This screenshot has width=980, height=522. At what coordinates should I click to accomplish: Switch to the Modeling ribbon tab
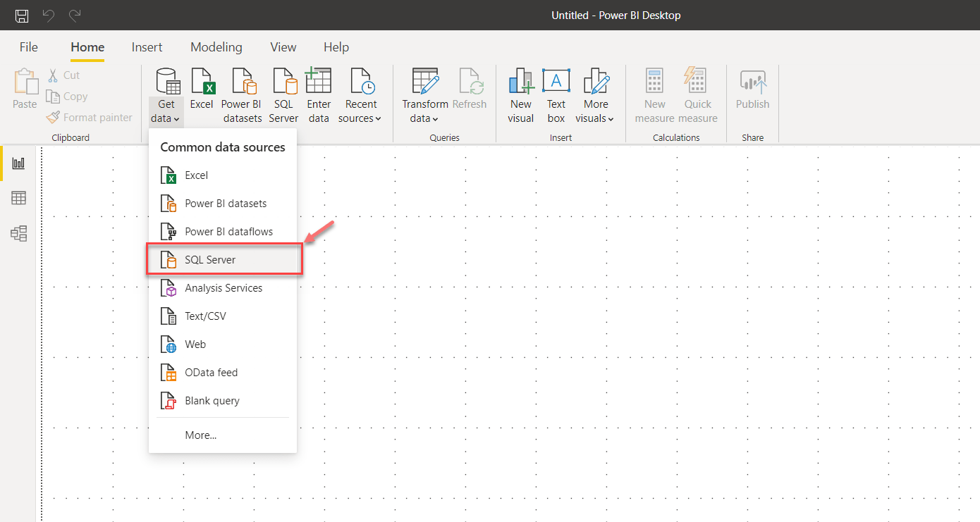216,46
